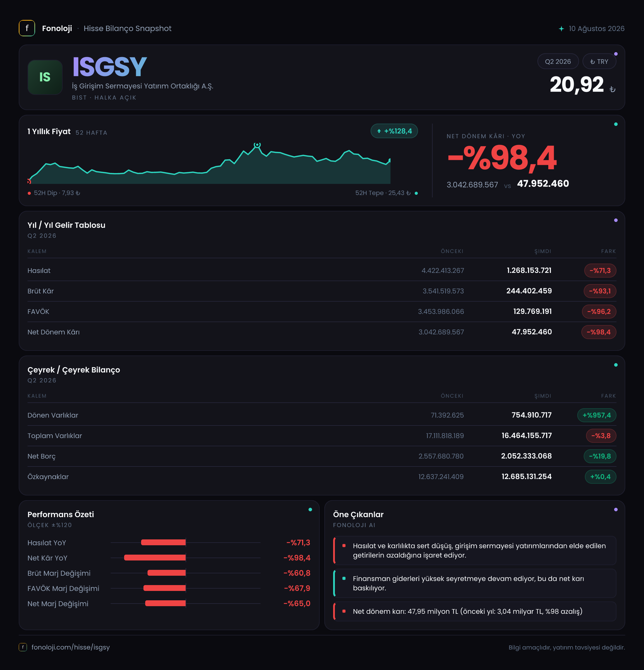Click the -%93,1 badge in Brüt Kâr row

tap(600, 291)
